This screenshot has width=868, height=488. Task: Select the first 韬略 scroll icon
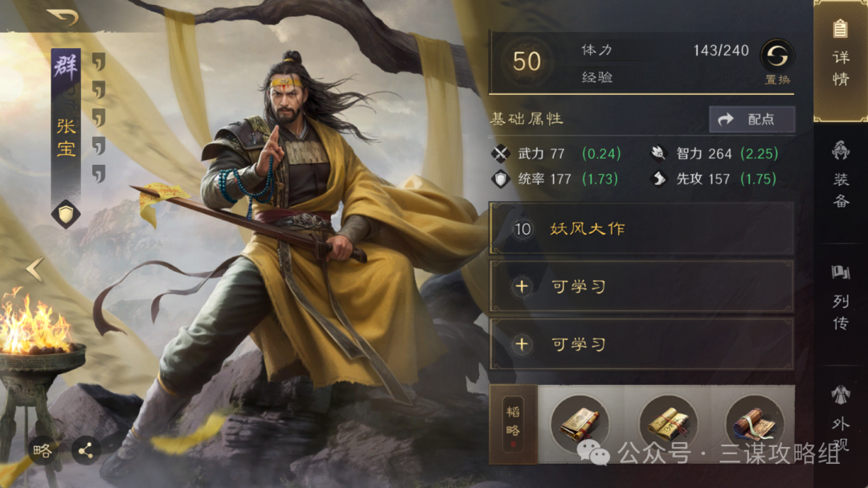click(579, 424)
